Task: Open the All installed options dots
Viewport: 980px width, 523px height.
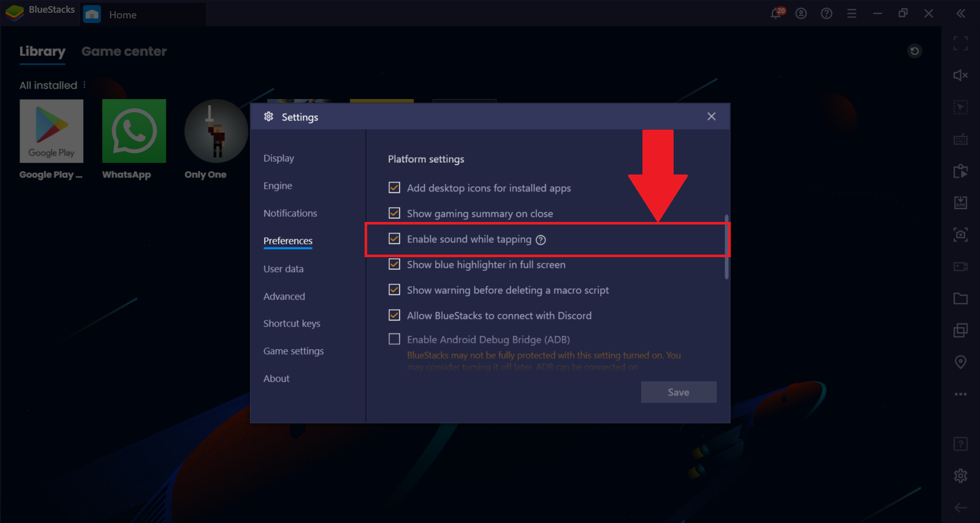Action: click(x=84, y=85)
